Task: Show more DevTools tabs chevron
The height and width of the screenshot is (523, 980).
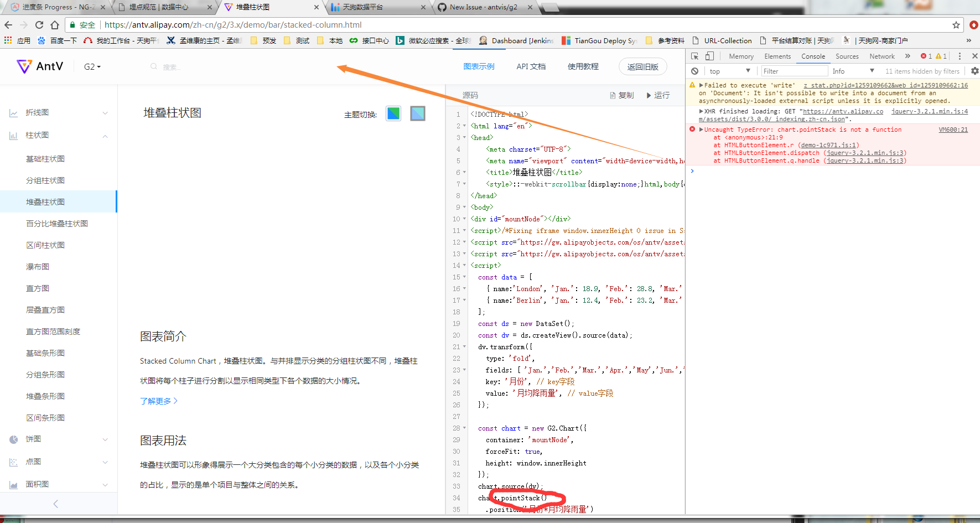Action: (x=908, y=56)
